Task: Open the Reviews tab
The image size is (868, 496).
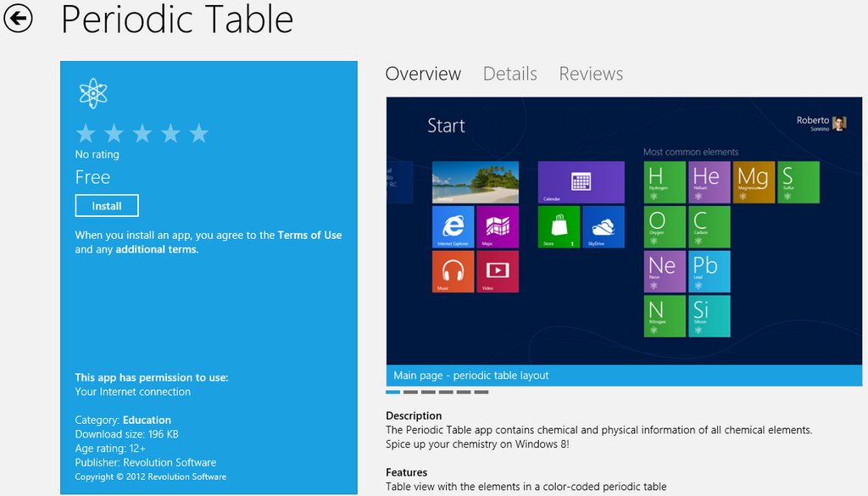Action: coord(591,74)
